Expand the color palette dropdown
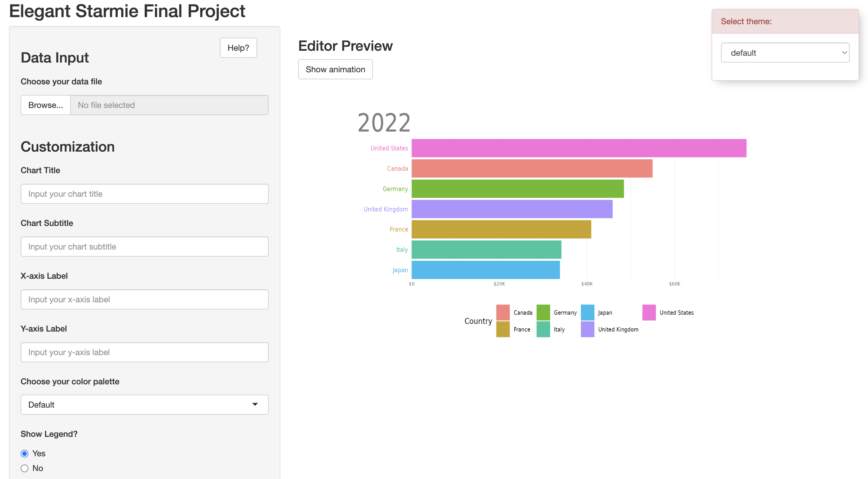Image resolution: width=868 pixels, height=479 pixels. (144, 405)
